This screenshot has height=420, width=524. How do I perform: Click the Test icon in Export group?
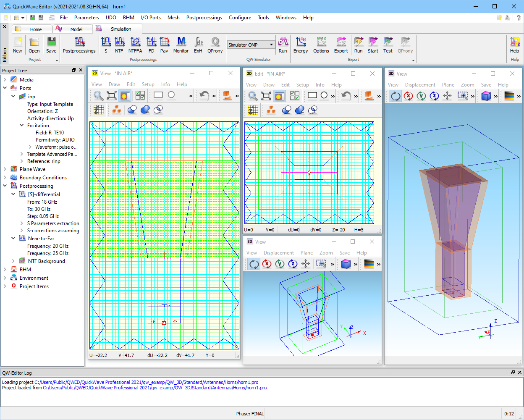pyautogui.click(x=388, y=45)
